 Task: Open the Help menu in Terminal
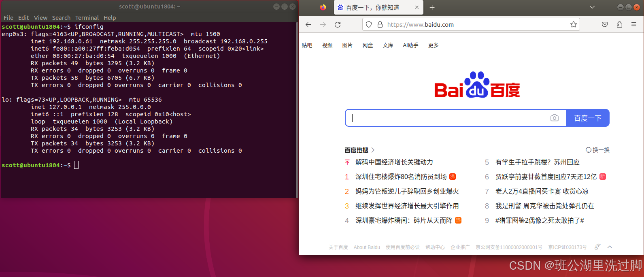tap(110, 18)
